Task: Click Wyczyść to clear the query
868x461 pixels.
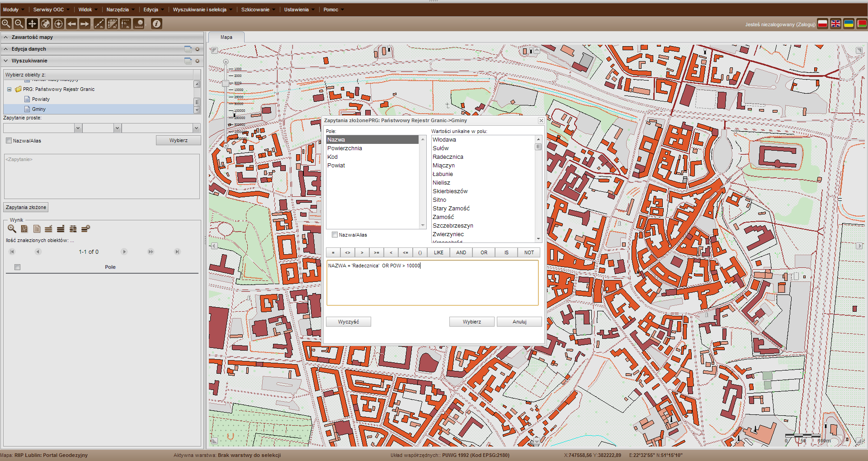Action: point(348,322)
